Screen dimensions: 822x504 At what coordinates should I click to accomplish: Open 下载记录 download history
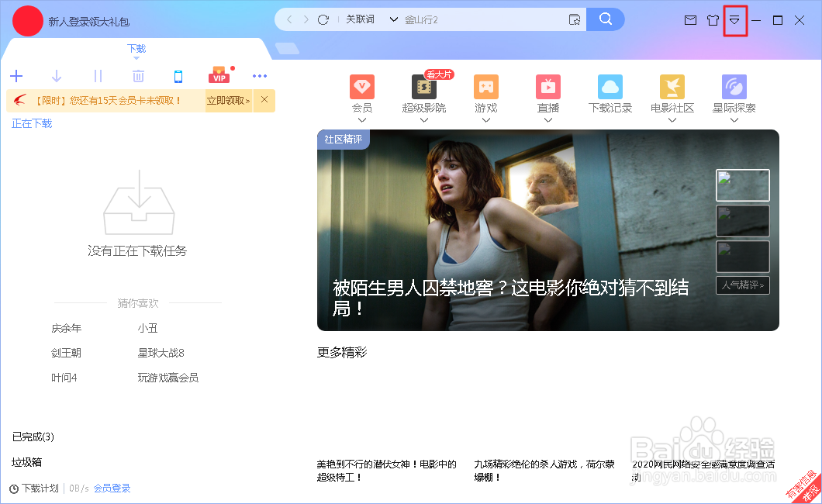click(610, 86)
